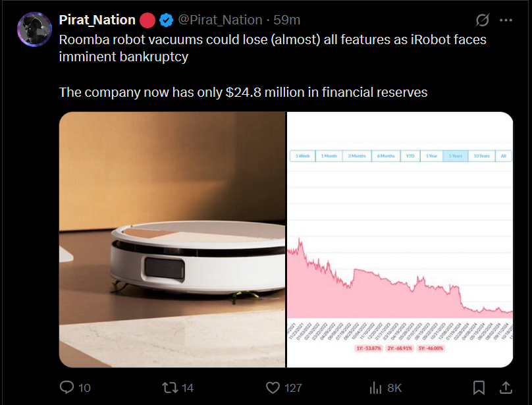532x405 pixels.
Task: Click the Pirat_Nation display name
Action: click(x=97, y=20)
